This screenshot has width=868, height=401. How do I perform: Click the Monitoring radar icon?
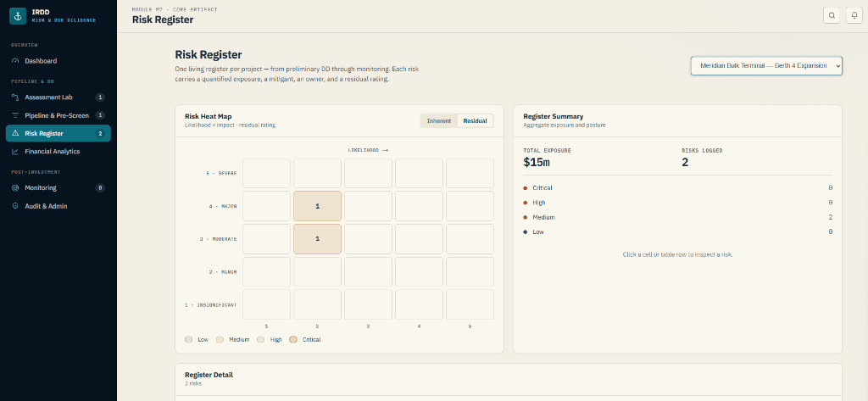(15, 187)
